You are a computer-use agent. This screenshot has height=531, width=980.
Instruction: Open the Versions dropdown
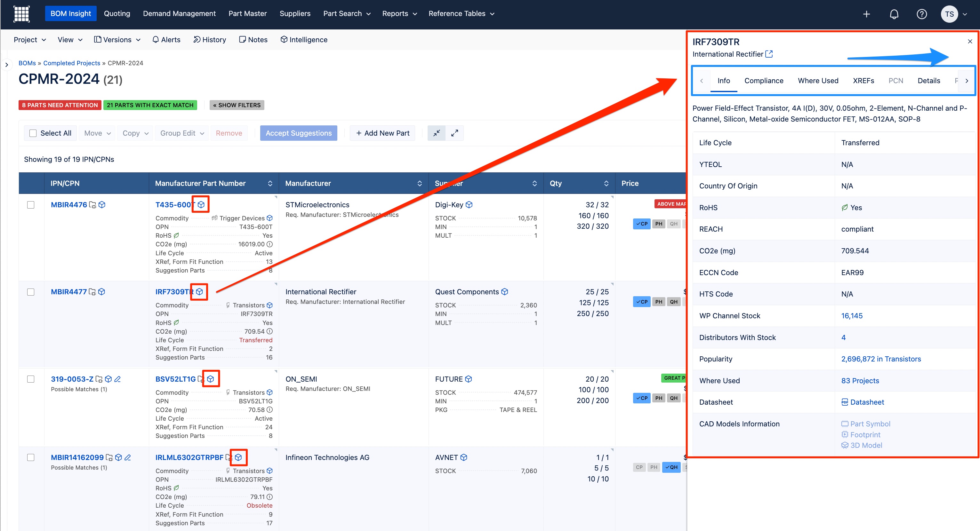[x=117, y=40]
